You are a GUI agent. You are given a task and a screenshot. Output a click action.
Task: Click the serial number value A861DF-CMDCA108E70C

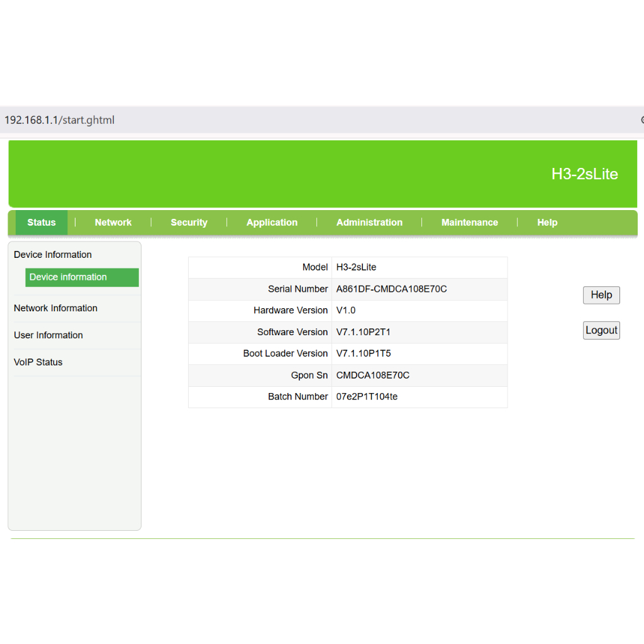[391, 289]
